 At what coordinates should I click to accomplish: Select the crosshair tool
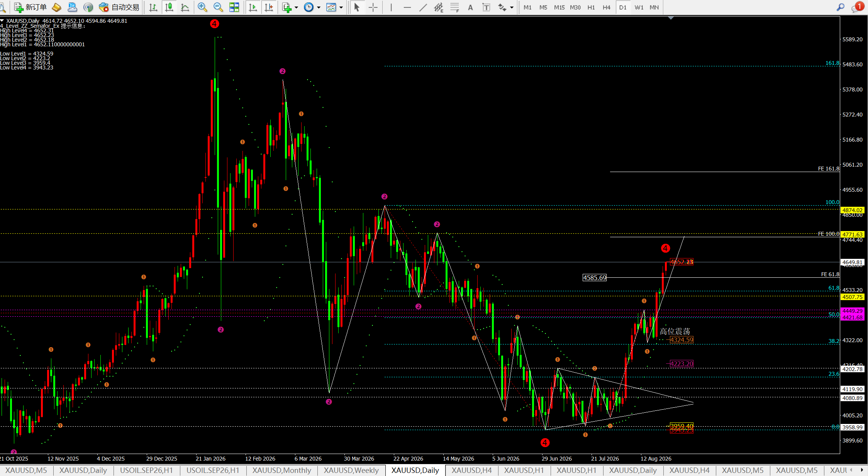pyautogui.click(x=373, y=7)
